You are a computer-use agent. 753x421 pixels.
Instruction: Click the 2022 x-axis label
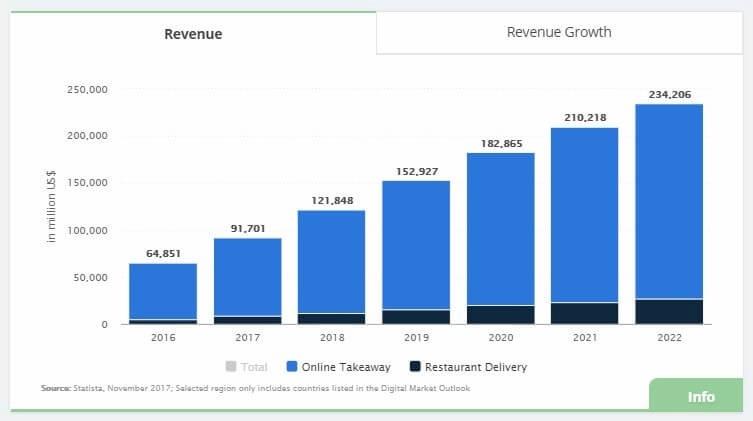click(669, 337)
